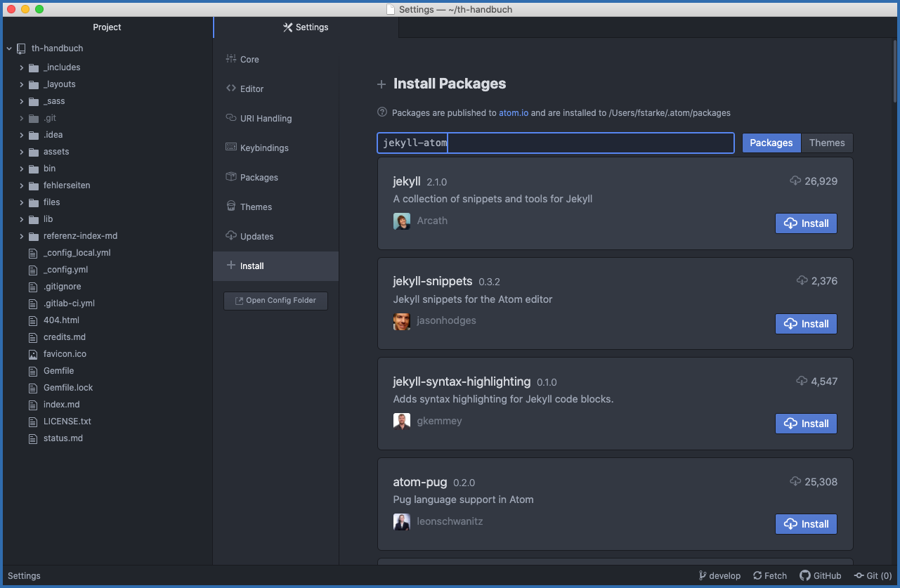Switch the search filter to Themes
Viewport: 900px width, 588px height.
click(826, 143)
